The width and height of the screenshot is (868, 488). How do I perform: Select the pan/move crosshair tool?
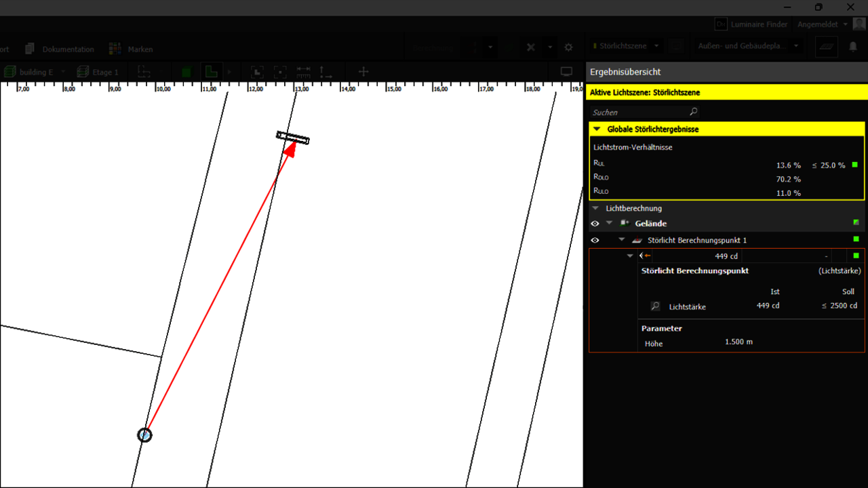tap(363, 72)
